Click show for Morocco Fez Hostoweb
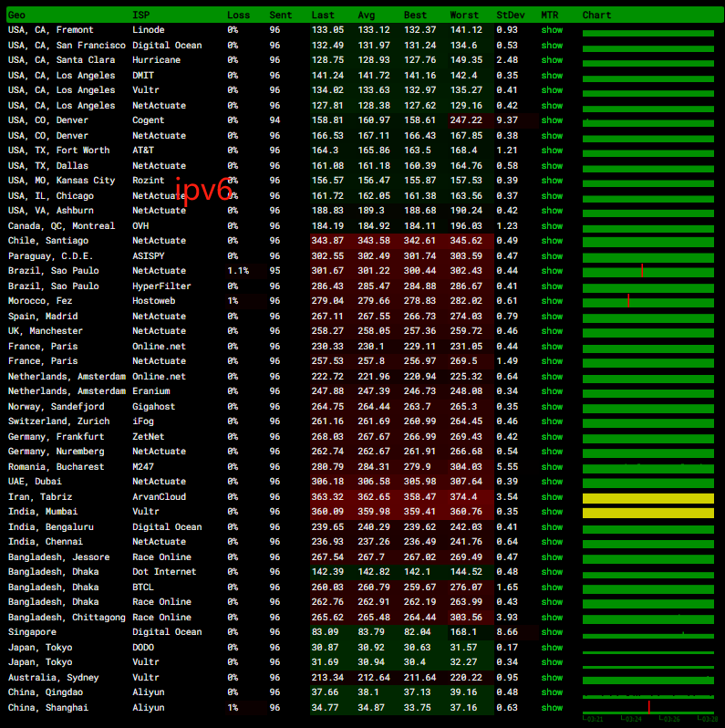Viewport: 725px width, 728px height. tap(552, 301)
